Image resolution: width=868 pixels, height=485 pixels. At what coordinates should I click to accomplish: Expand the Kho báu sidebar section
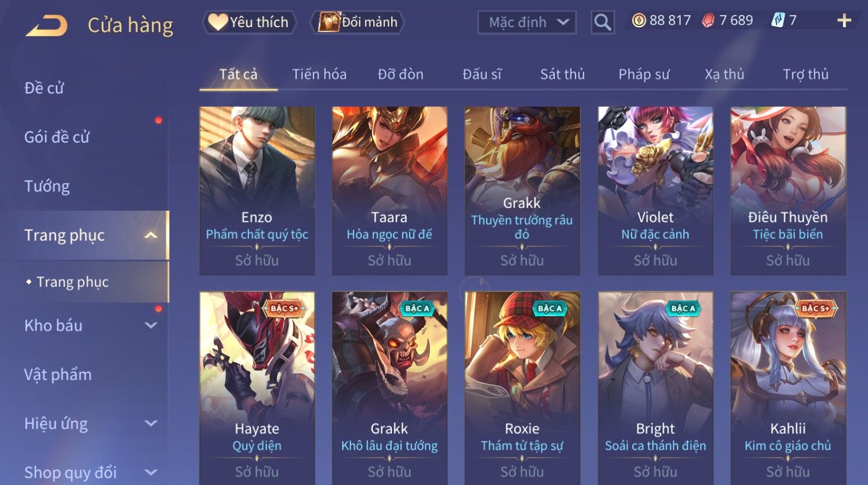click(151, 326)
